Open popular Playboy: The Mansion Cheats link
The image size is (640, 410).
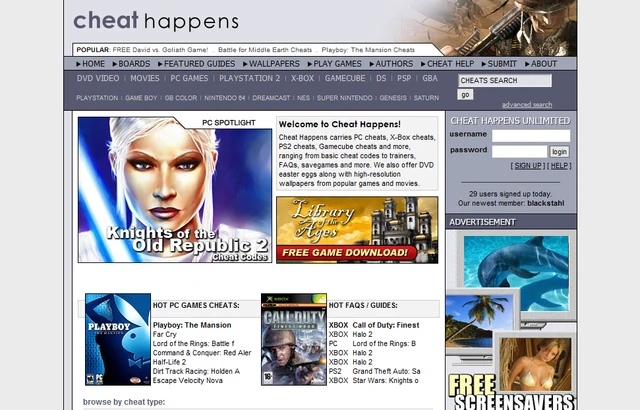pos(368,50)
